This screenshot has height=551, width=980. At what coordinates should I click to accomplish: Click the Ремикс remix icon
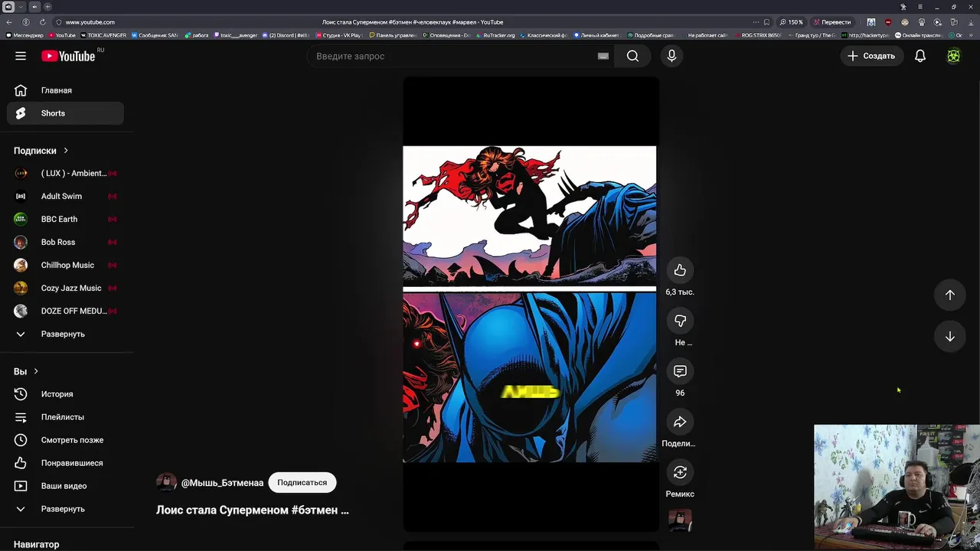pos(680,472)
